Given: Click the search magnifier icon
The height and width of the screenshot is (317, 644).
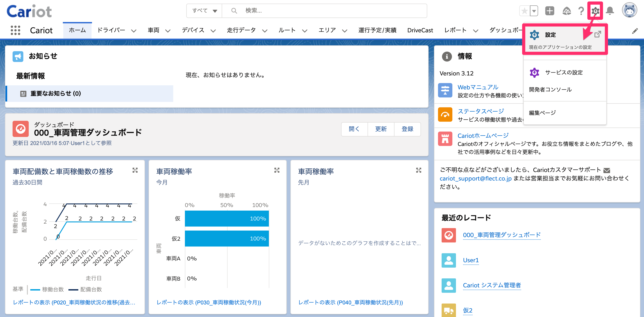Looking at the screenshot, I should coord(234,11).
